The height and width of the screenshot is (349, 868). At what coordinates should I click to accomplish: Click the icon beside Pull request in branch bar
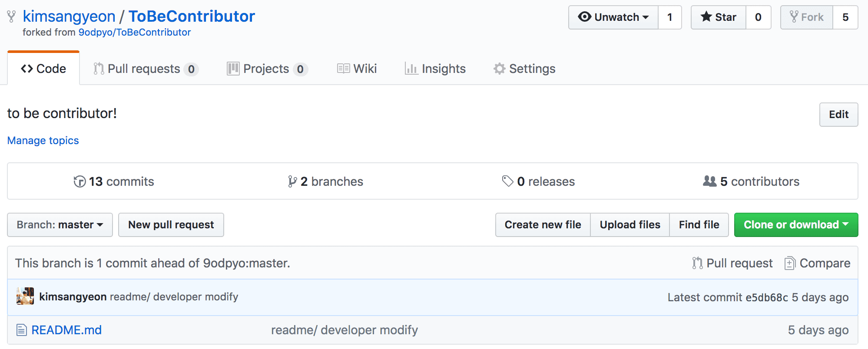coord(697,263)
